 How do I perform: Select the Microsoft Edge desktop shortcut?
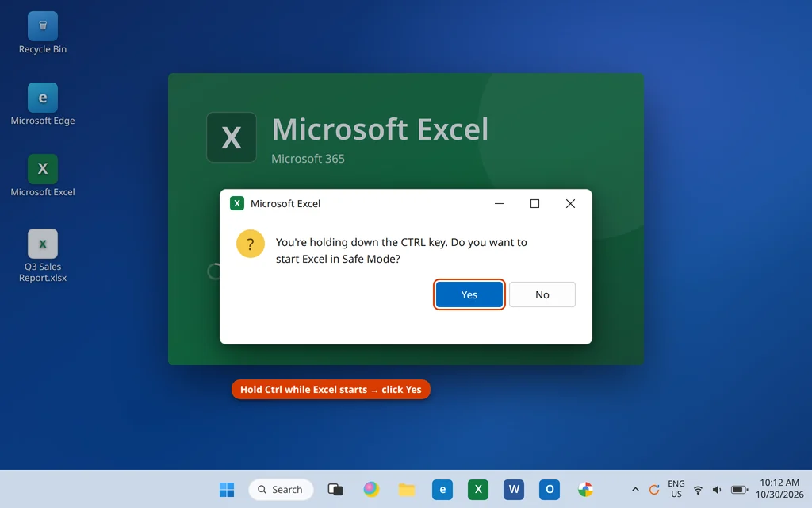[x=43, y=104]
